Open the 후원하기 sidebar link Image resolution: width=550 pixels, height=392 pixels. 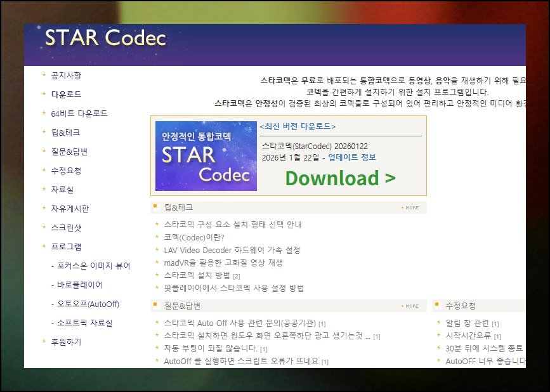(x=66, y=342)
